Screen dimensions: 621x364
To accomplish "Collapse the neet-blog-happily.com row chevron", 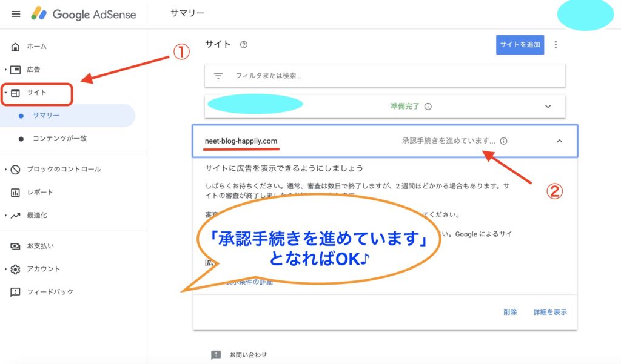I will pyautogui.click(x=559, y=141).
